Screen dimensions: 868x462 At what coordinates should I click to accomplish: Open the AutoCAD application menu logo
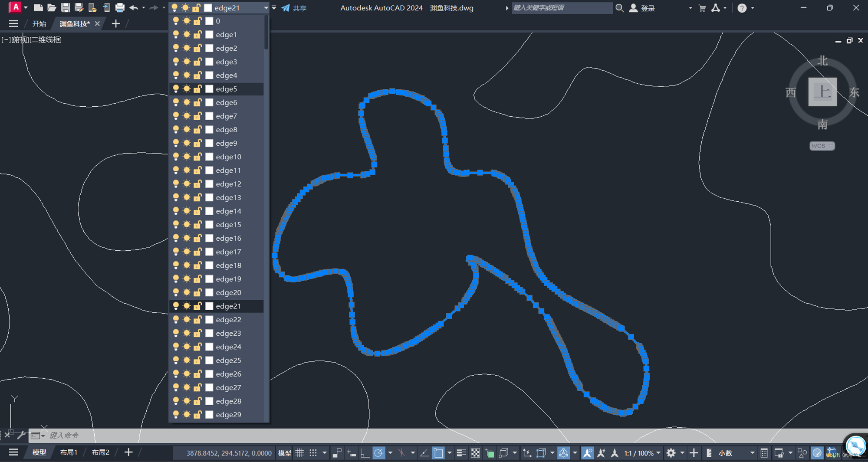click(x=15, y=7)
